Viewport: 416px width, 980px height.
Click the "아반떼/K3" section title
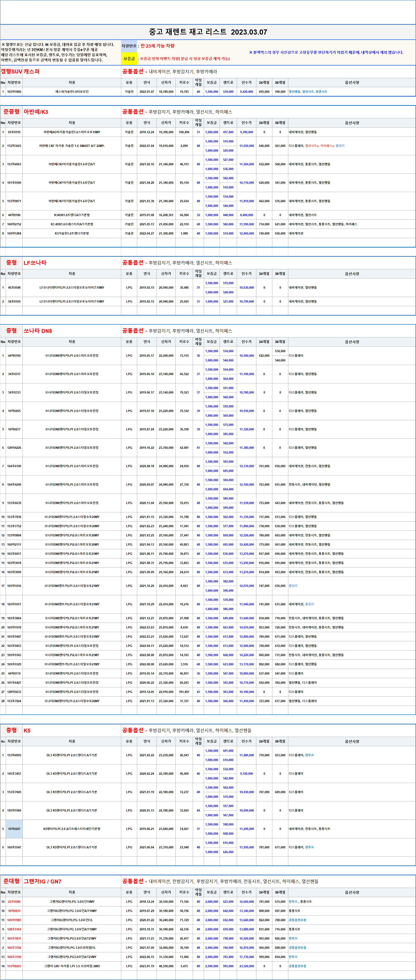[36, 112]
